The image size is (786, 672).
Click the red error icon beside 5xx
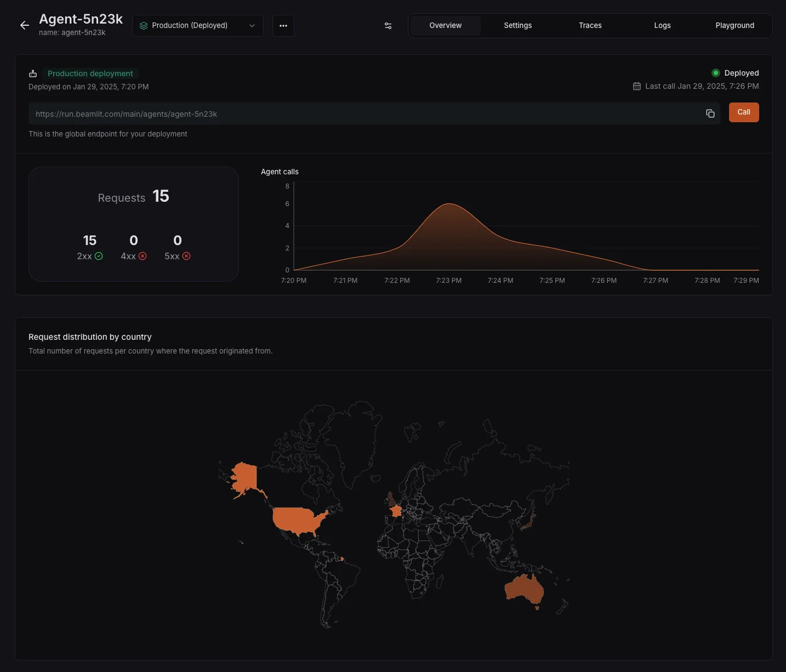(x=186, y=256)
